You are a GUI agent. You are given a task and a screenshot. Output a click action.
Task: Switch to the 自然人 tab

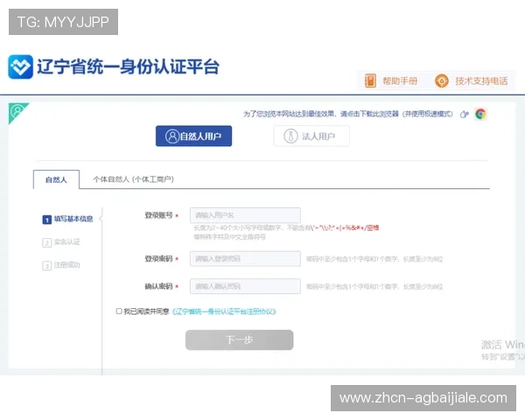point(56,180)
